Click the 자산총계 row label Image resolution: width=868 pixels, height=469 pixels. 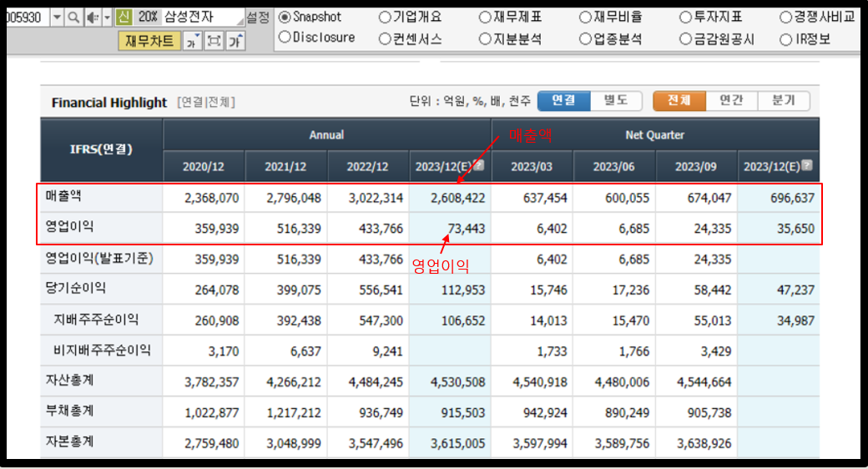point(70,381)
